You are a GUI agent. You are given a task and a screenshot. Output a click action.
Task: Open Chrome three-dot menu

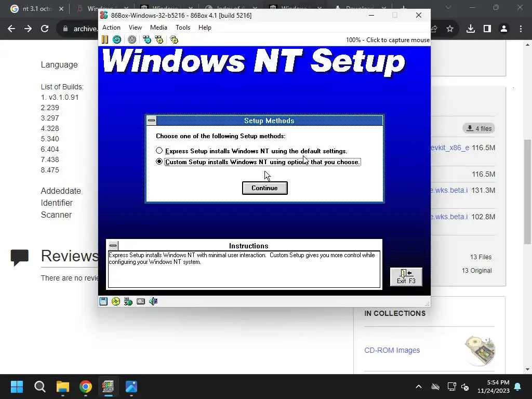click(x=521, y=29)
